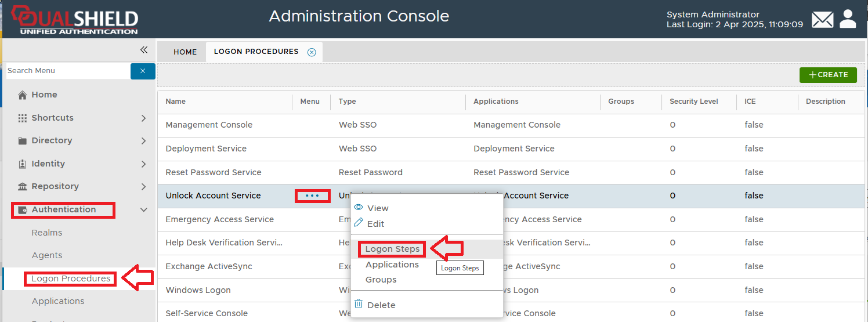
Task: Choose Edit in the context menu
Action: coord(375,224)
